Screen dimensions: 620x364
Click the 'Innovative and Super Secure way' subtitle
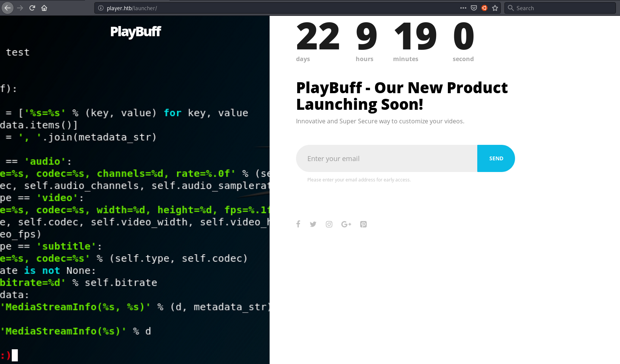pos(380,121)
